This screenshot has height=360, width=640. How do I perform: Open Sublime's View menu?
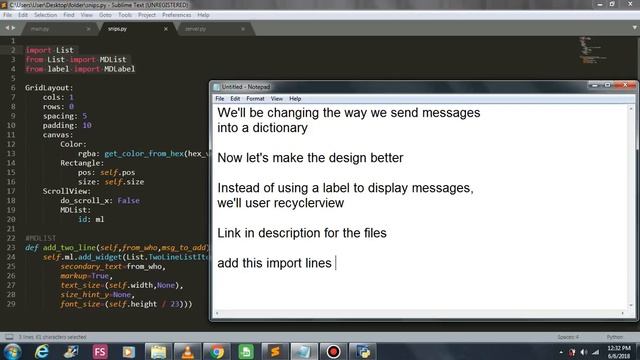coord(87,15)
